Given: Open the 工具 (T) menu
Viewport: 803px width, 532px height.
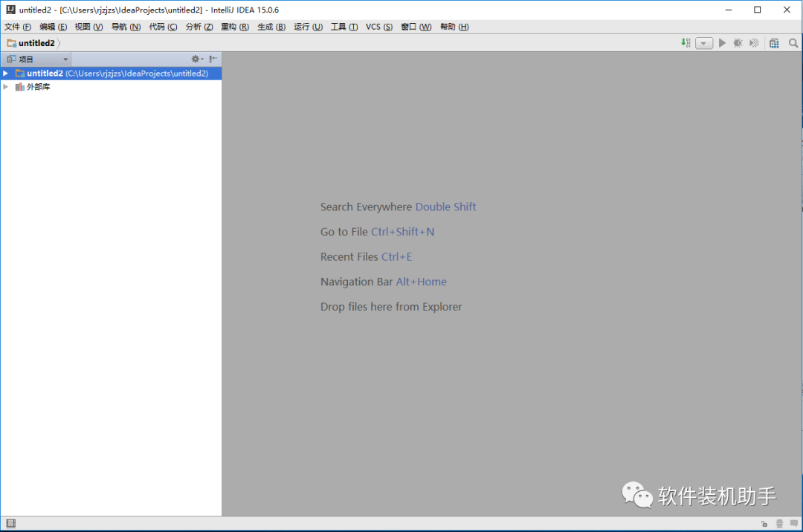Looking at the screenshot, I should click(x=344, y=27).
